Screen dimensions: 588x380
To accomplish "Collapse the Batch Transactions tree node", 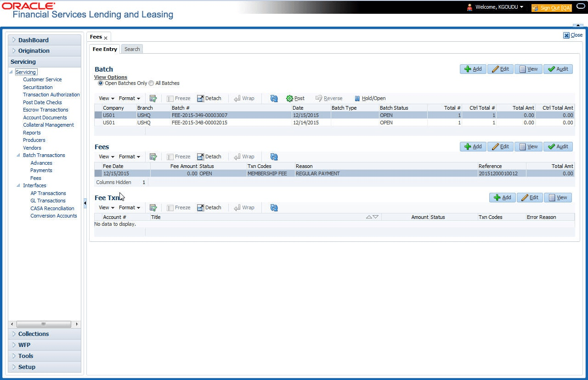I will click(x=19, y=155).
